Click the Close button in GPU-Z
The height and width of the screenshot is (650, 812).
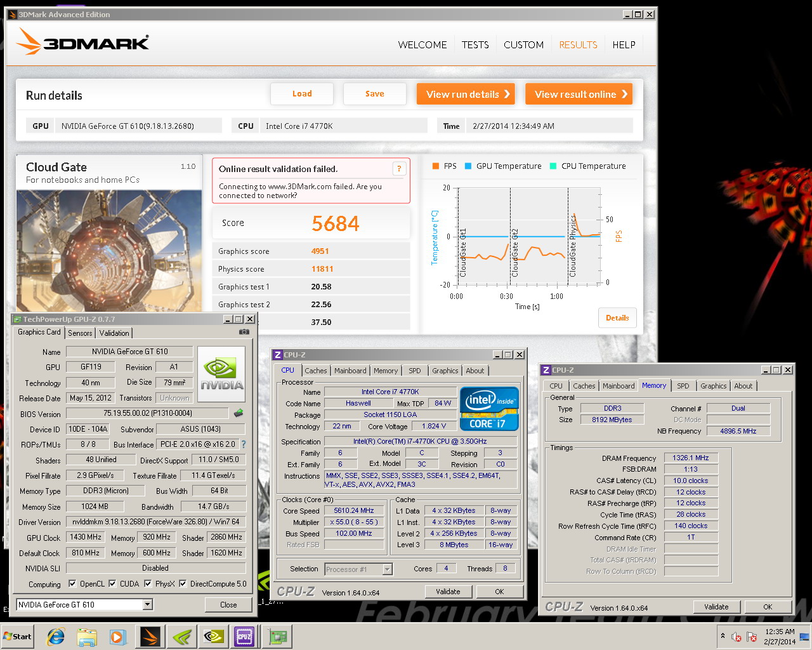pyautogui.click(x=228, y=605)
